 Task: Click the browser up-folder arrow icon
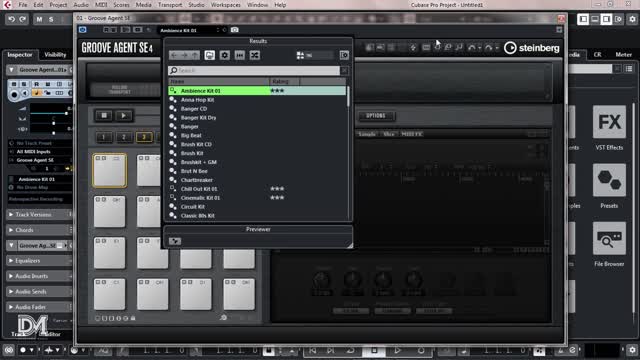coord(195,55)
